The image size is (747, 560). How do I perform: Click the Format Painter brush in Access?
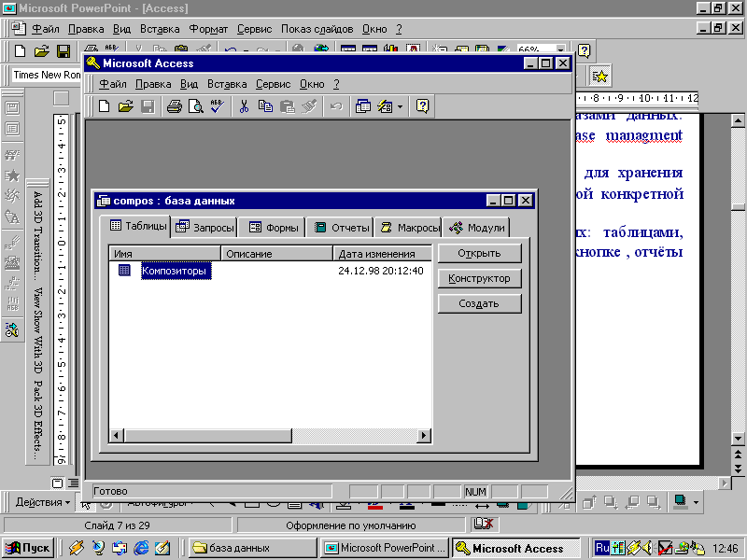tap(309, 105)
